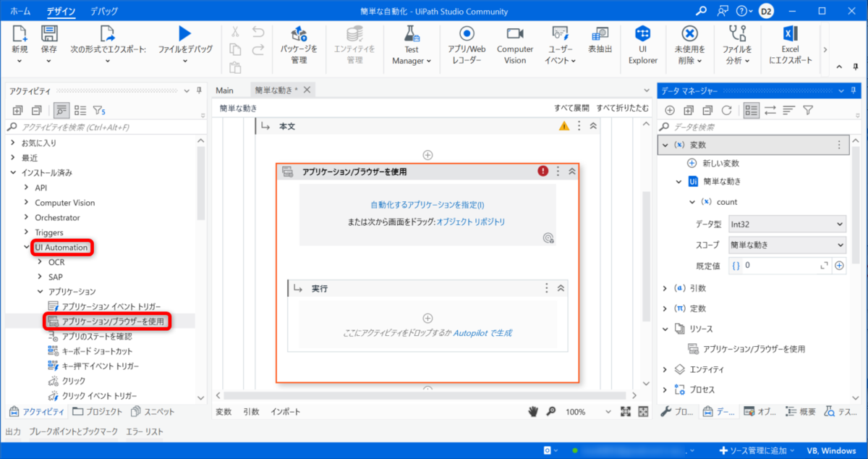
Task: Click すべて展開 button
Action: [571, 108]
